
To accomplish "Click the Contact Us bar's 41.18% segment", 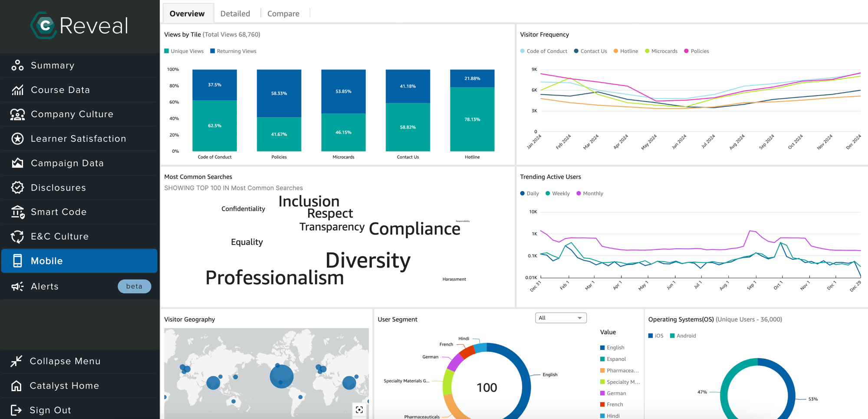I will (408, 86).
